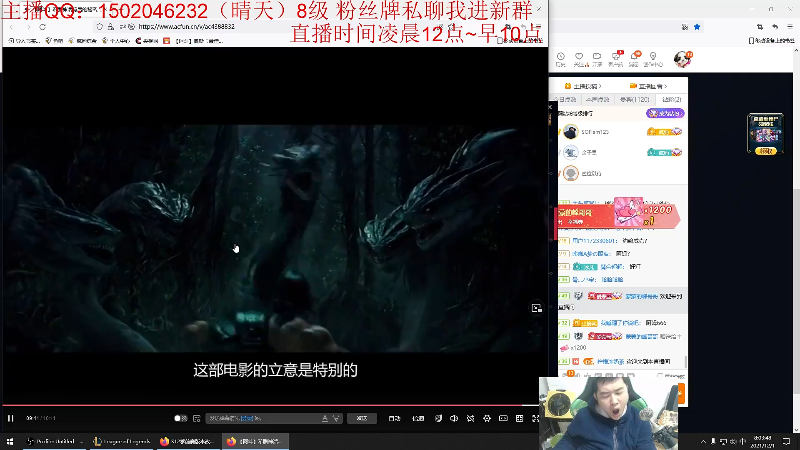This screenshot has width=800, height=450.
Task: Open the lightbulb icon in header
Action: 653,59
